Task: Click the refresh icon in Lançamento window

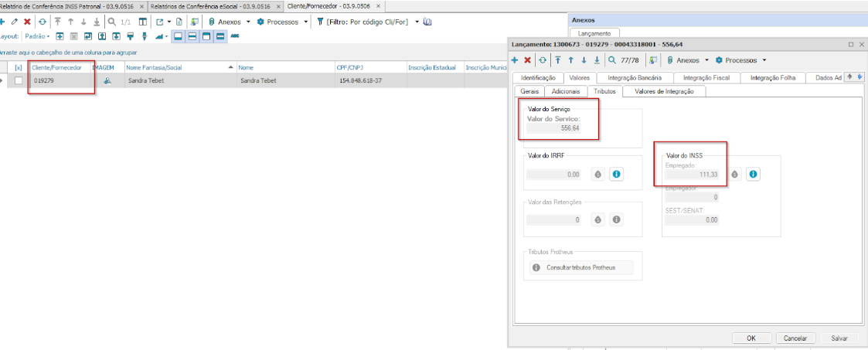Action: 543,59
